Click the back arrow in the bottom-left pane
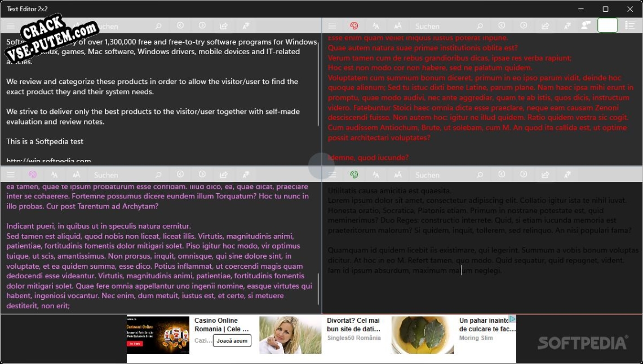Image resolution: width=643 pixels, height=364 pixels. tap(180, 174)
